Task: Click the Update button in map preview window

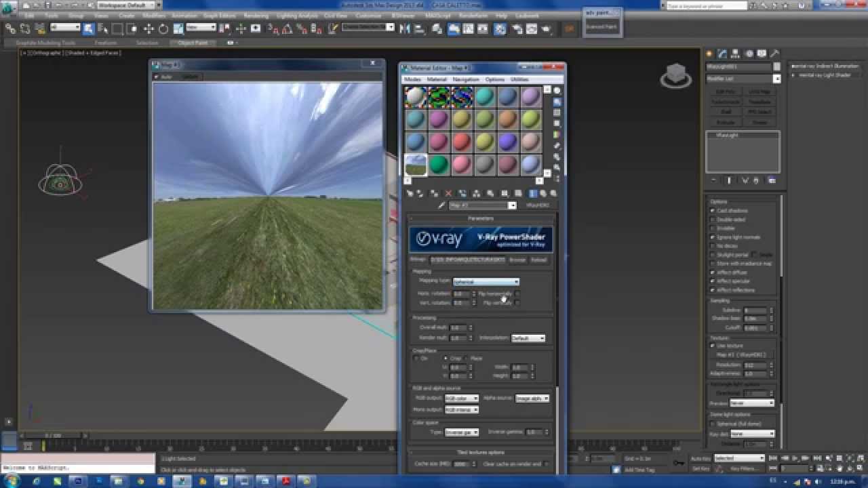Action: (x=191, y=77)
